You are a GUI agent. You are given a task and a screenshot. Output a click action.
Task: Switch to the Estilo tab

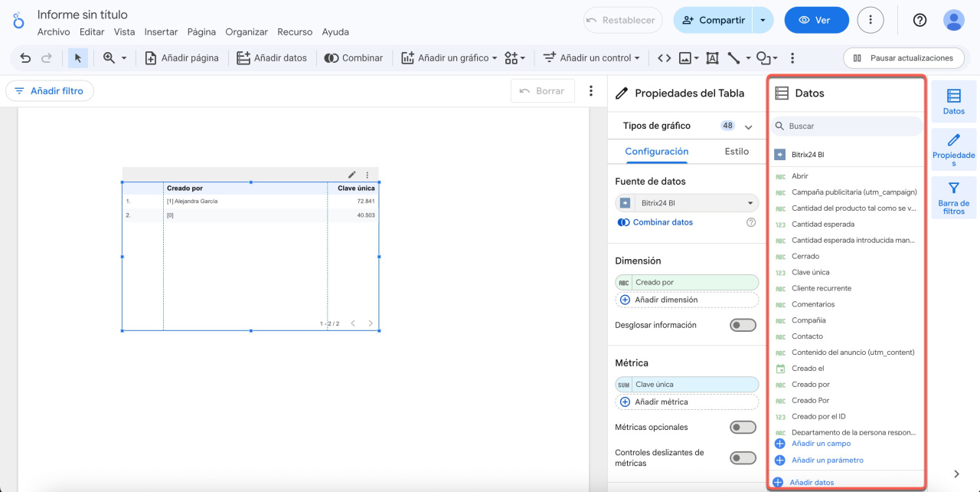737,151
